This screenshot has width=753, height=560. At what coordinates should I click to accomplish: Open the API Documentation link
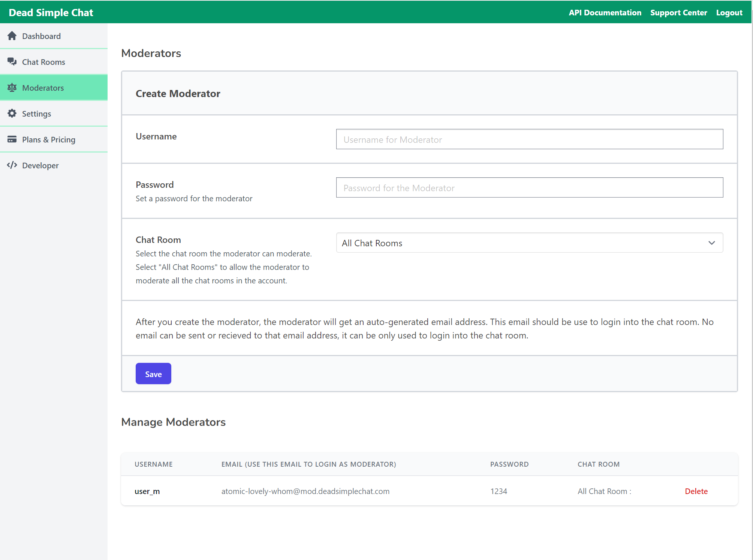point(605,12)
